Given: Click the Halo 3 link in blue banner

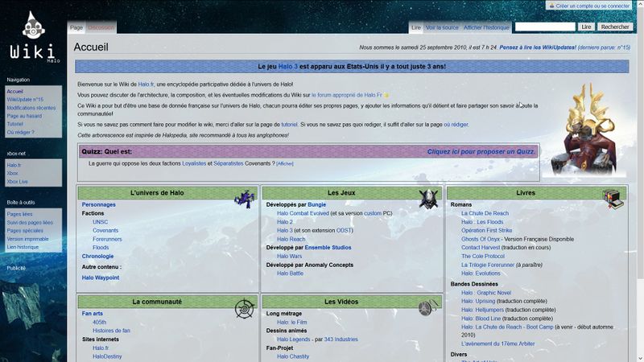Looking at the screenshot, I should [x=288, y=67].
